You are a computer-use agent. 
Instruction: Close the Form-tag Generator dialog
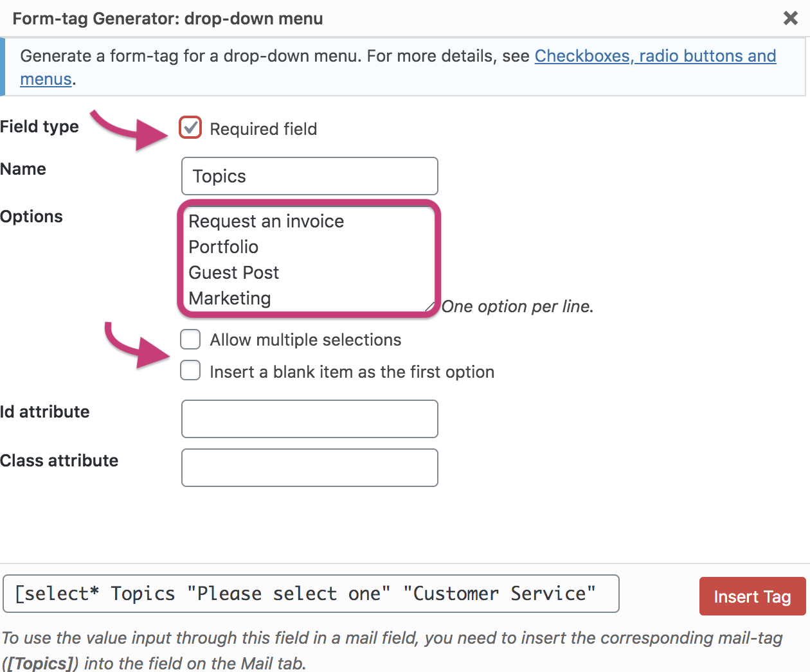click(x=790, y=18)
